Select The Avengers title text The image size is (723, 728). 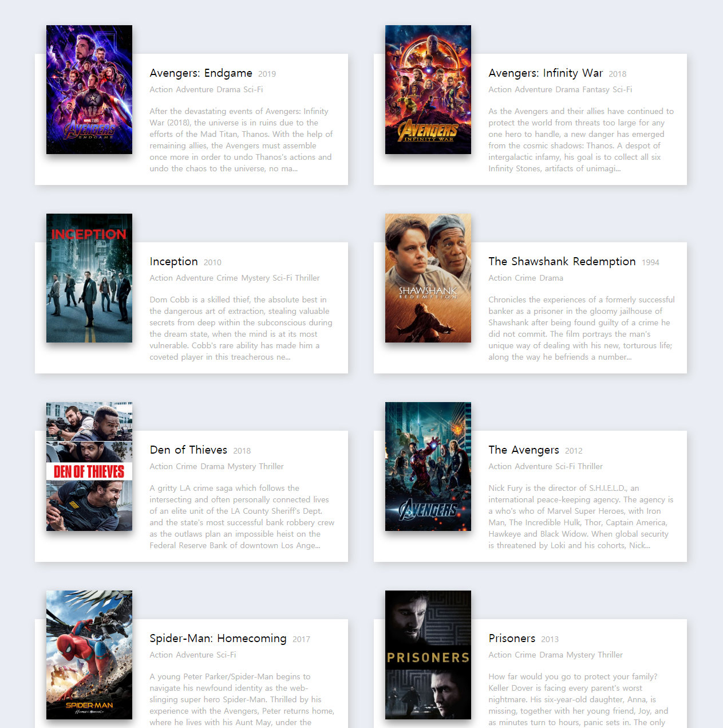point(524,450)
